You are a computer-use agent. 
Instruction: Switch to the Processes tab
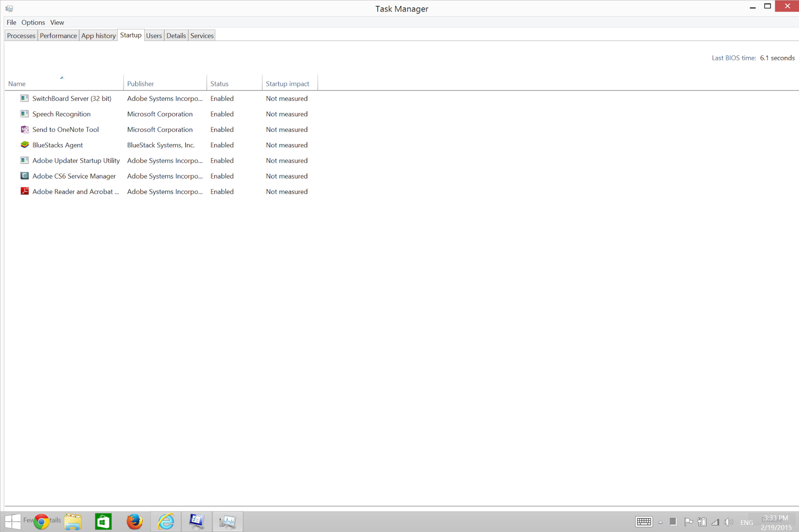coord(21,35)
